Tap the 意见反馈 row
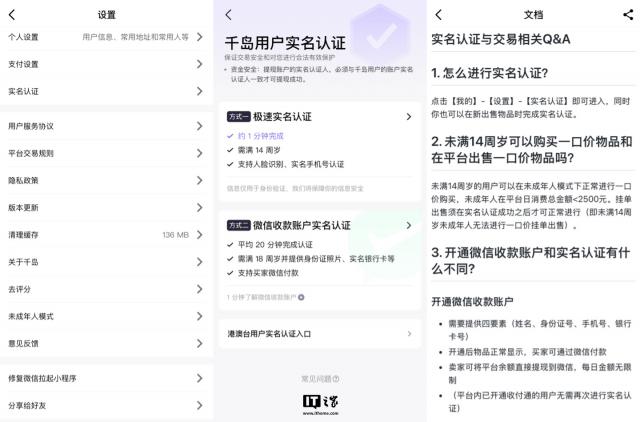The width and height of the screenshot is (640, 422). coord(106,343)
